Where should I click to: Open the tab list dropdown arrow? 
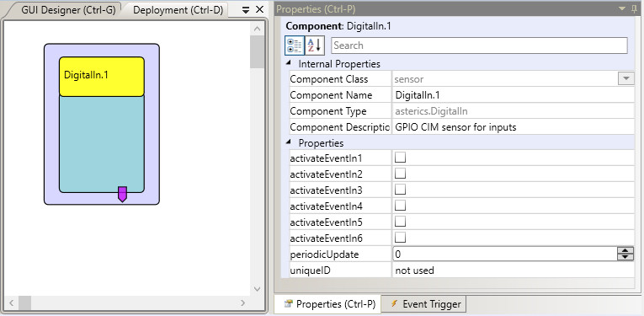point(246,10)
